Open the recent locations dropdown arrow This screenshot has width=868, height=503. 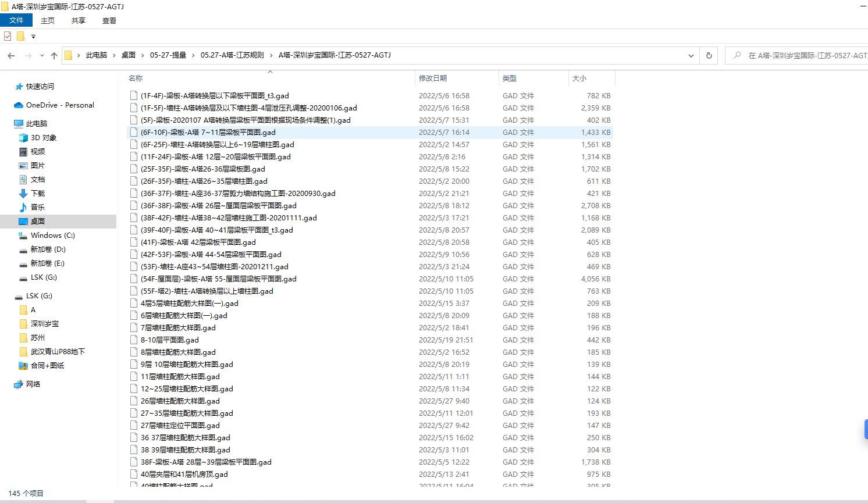click(x=42, y=56)
